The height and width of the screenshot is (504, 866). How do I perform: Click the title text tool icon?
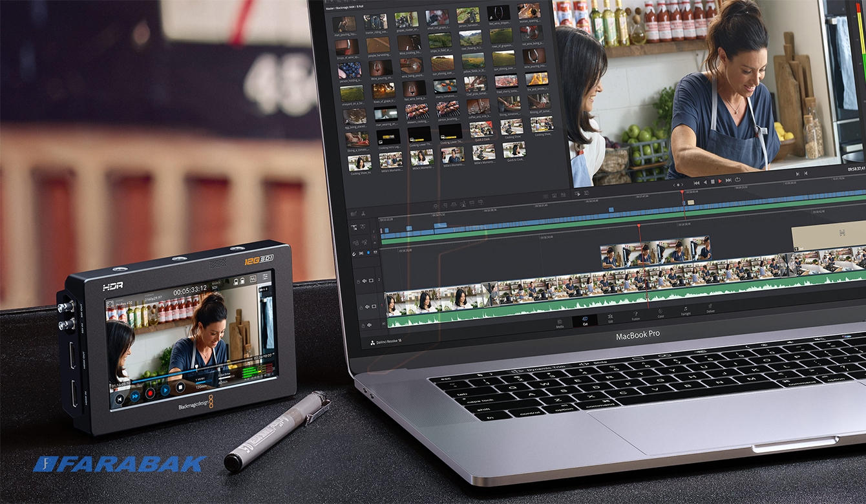coord(354,227)
